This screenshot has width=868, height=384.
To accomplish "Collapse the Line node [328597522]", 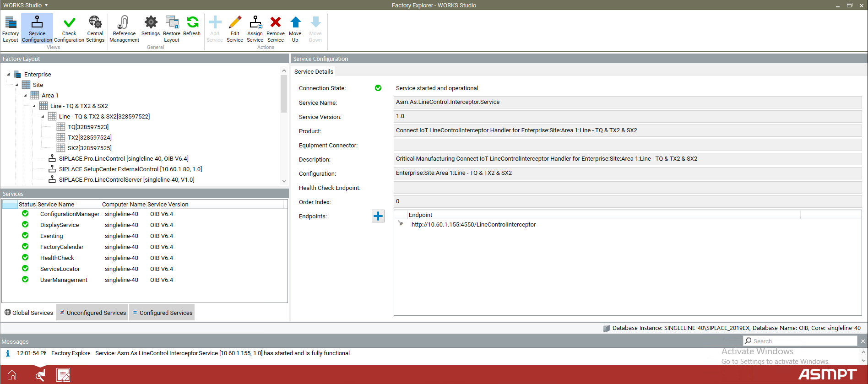I will click(43, 116).
